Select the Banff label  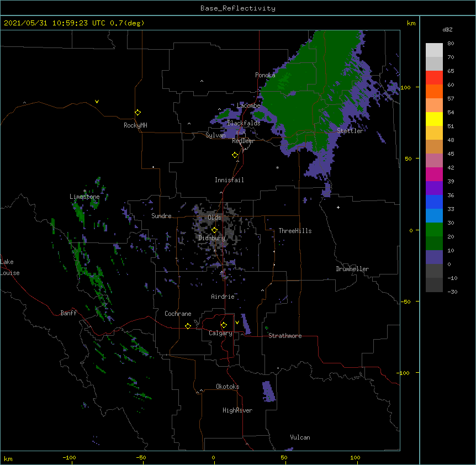tap(68, 313)
